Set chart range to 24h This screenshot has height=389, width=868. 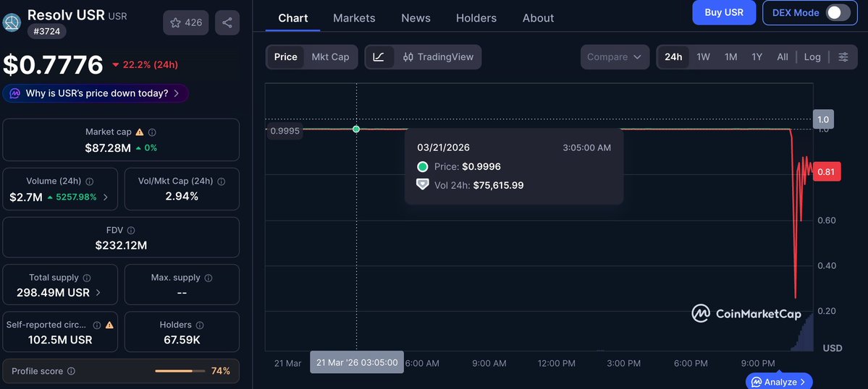(x=673, y=57)
